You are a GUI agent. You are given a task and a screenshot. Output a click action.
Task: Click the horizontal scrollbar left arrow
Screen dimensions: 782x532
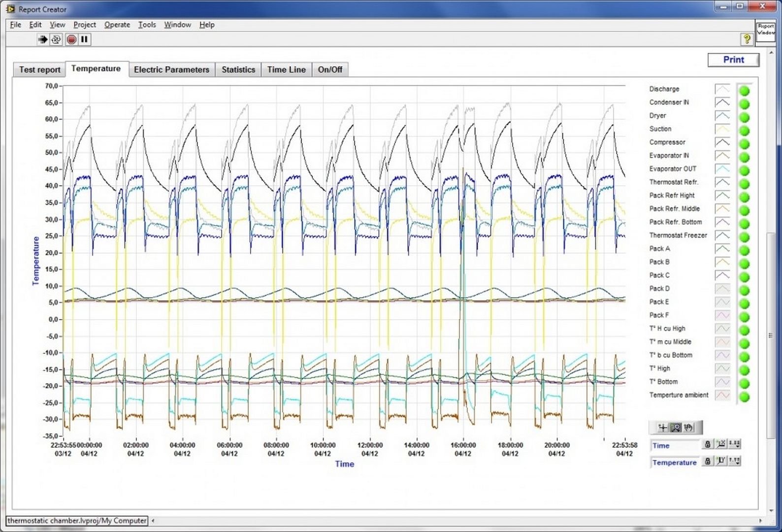point(153,521)
